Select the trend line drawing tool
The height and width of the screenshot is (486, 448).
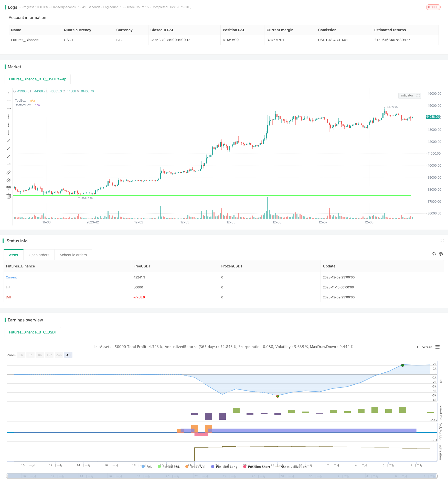tap(9, 156)
